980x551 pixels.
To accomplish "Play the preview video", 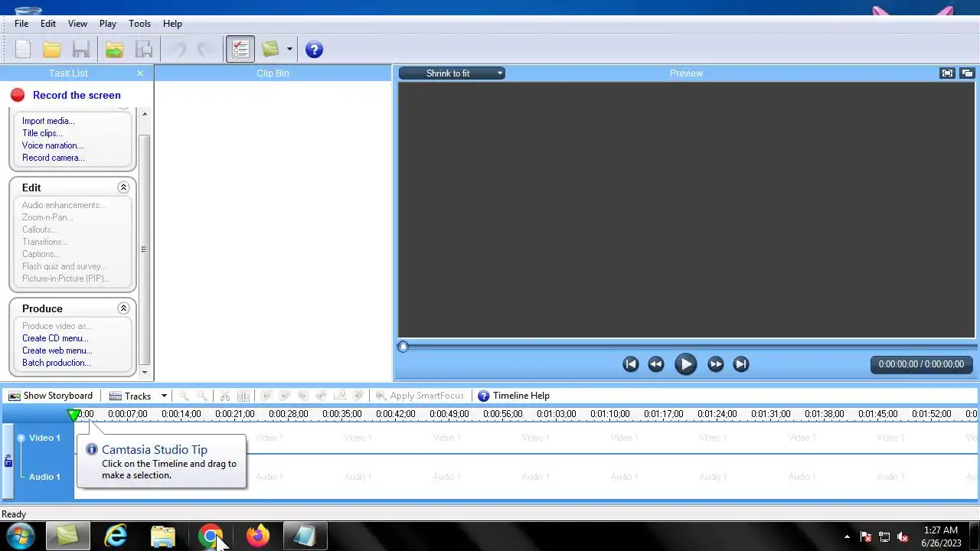I will [685, 364].
